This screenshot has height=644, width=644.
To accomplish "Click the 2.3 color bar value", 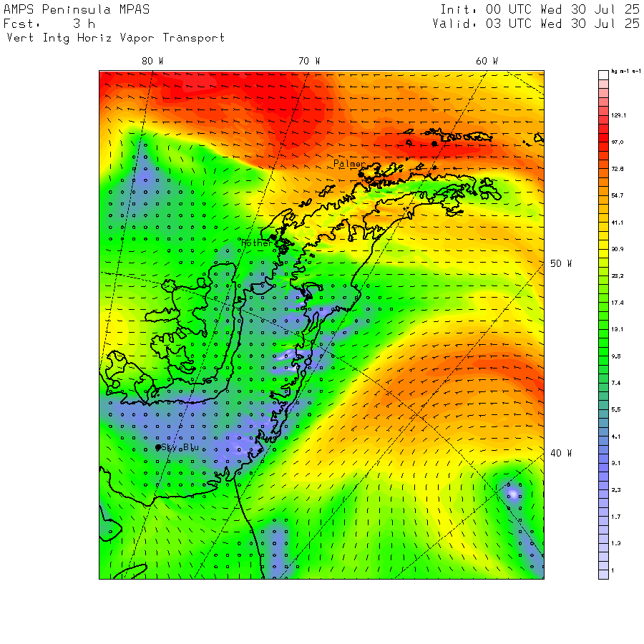I will pyautogui.click(x=616, y=490).
